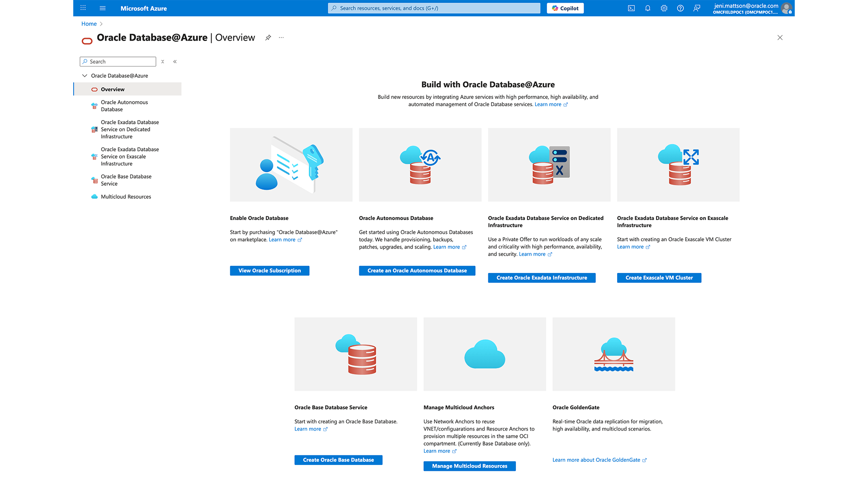Screen dimensions: 868x488
Task: Open the more options ellipsis beside Overview
Action: [281, 38]
